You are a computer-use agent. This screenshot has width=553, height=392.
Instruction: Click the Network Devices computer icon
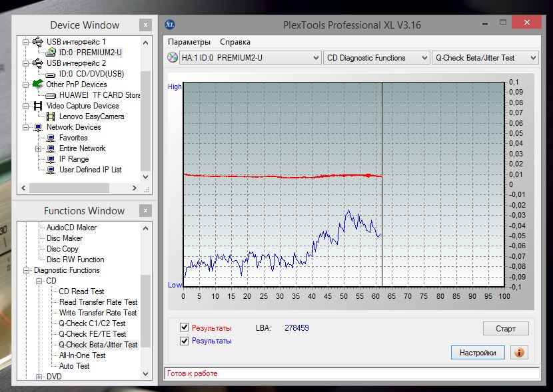tap(38, 127)
